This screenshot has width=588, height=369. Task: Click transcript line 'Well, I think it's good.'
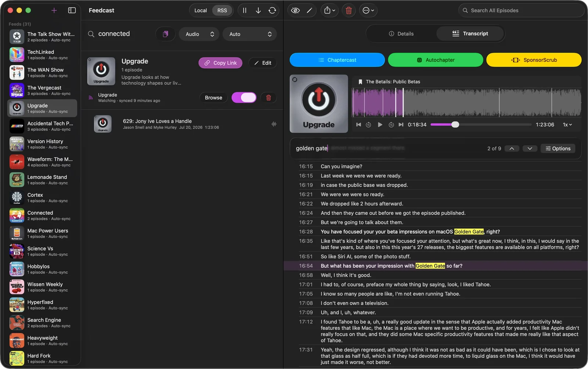pos(346,275)
